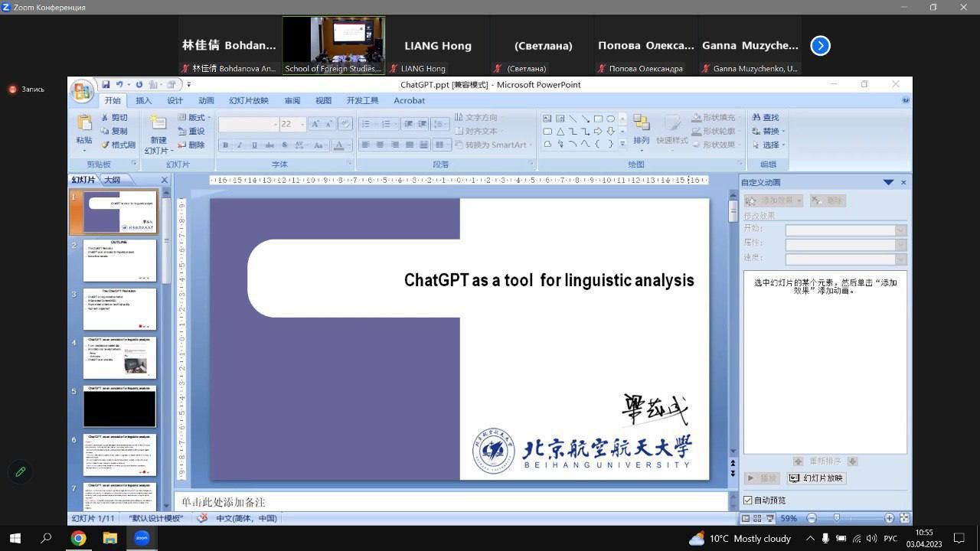This screenshot has width=980, height=551.
Task: Open the round Office button menu
Action: (82, 92)
